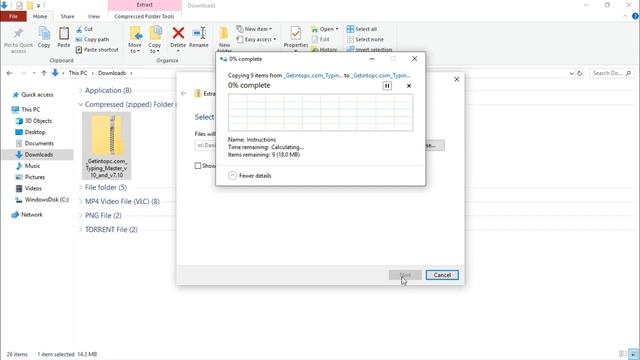Open the Easy access dropdown
The width and height of the screenshot is (640, 360).
256,39
